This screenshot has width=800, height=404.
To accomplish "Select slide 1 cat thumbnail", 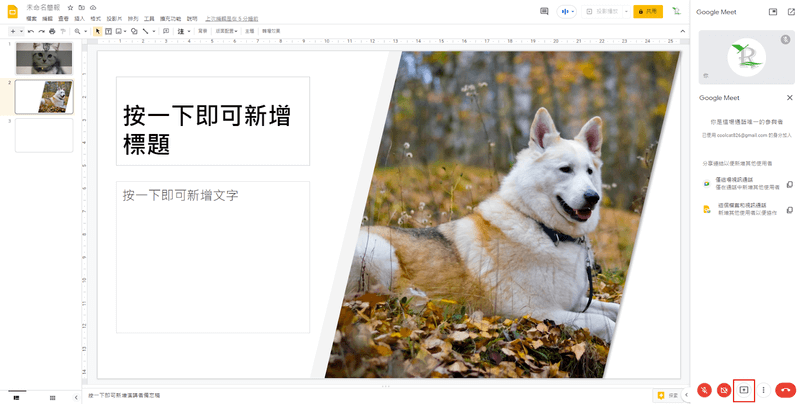I will coord(44,58).
